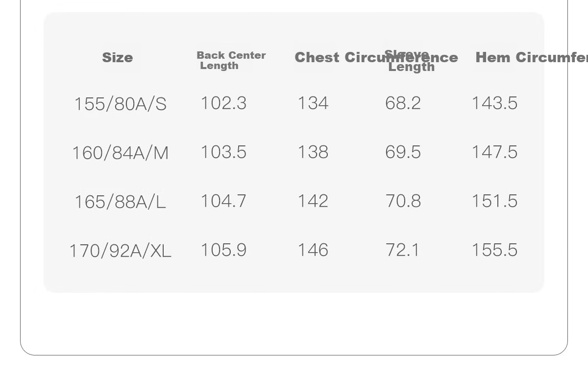Click the 105.9 back length value
Viewport: 588px width, 376px height.
(224, 250)
